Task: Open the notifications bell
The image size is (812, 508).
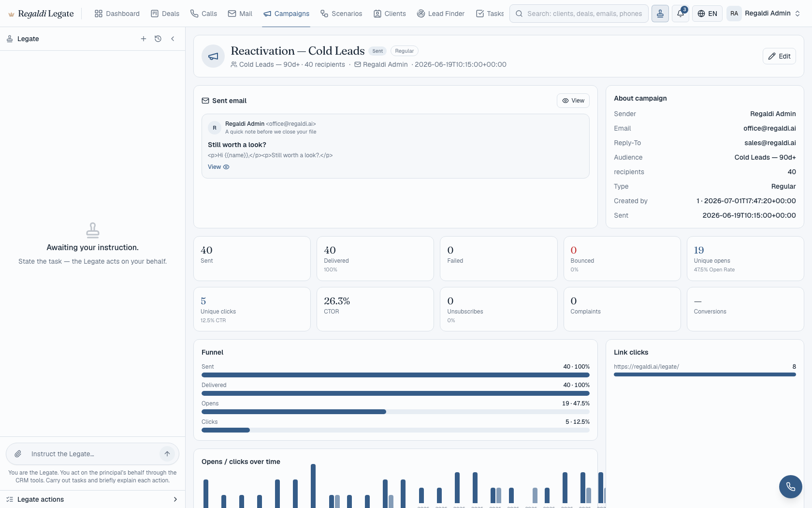Action: (681, 14)
